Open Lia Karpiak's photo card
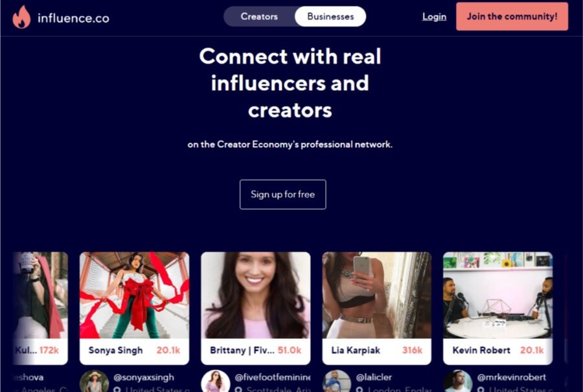Screen dimensions: 583x392 coord(376,308)
